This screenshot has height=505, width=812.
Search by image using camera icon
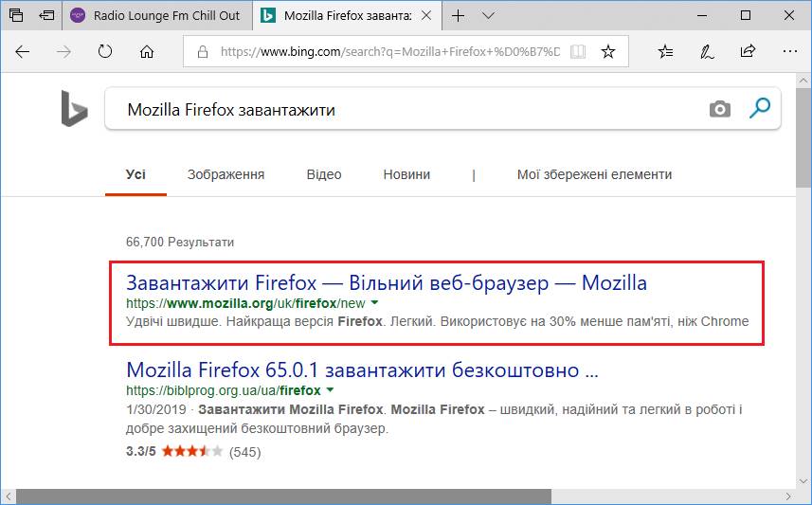[719, 109]
